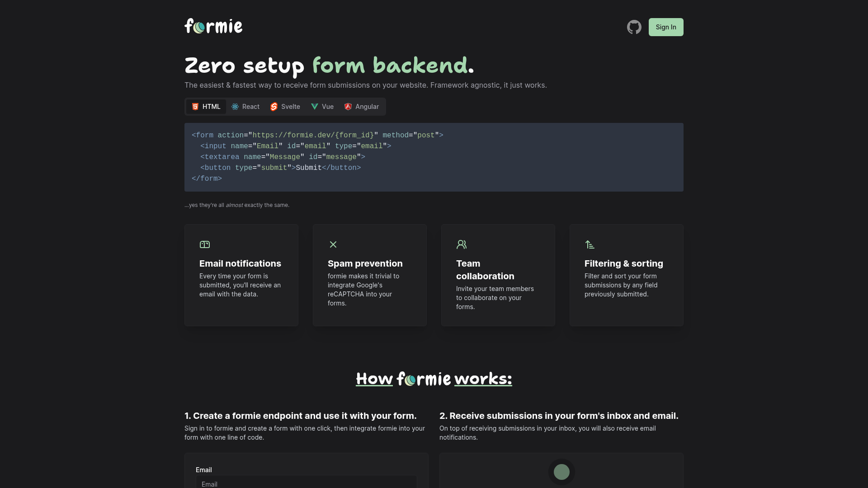Click the users icon above Team collaboration
Image resolution: width=868 pixels, height=488 pixels.
click(462, 244)
